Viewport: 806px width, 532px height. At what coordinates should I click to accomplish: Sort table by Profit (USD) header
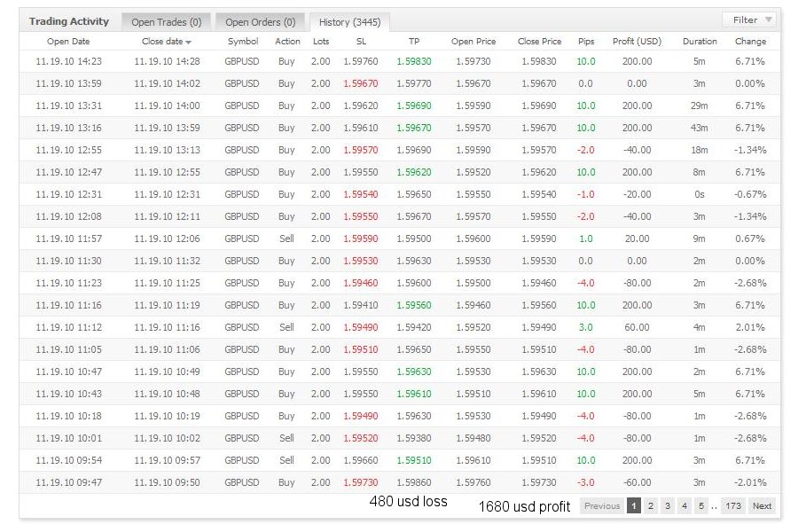coord(637,42)
